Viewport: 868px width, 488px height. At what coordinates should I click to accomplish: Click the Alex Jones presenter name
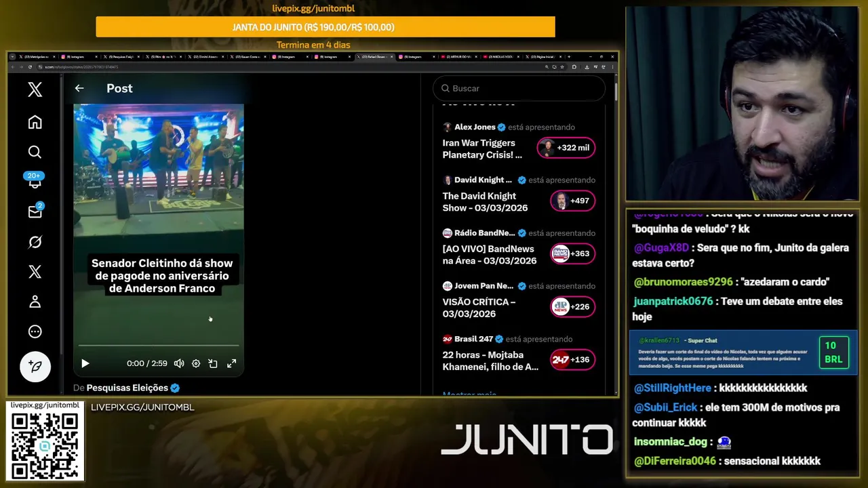pyautogui.click(x=475, y=127)
